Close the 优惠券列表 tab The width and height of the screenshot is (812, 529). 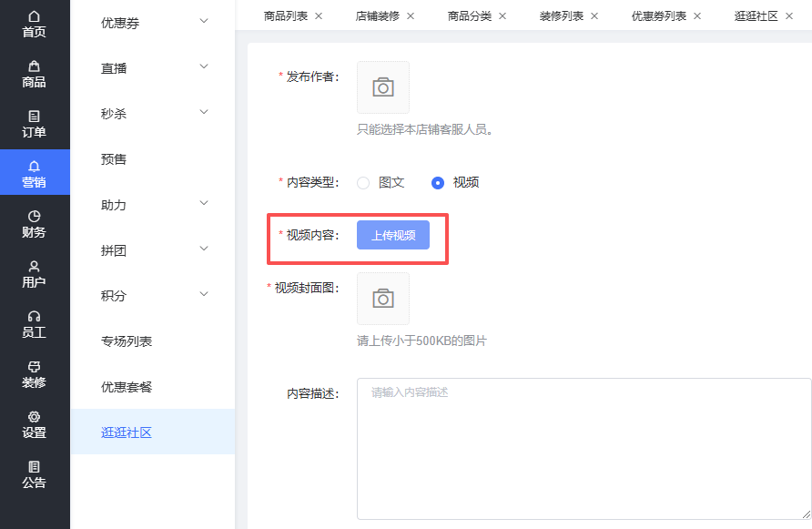point(697,16)
